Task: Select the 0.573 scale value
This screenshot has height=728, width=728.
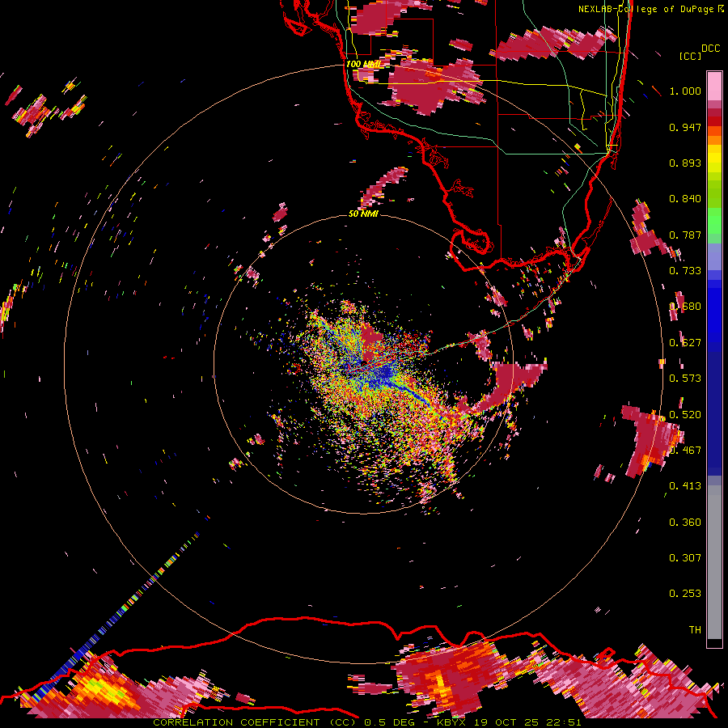Action: pos(685,379)
